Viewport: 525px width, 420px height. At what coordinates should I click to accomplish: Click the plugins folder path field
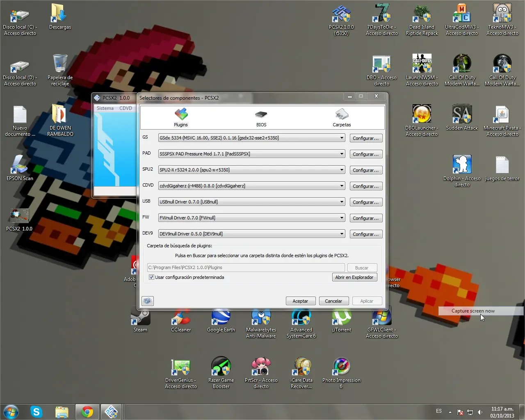tap(246, 267)
